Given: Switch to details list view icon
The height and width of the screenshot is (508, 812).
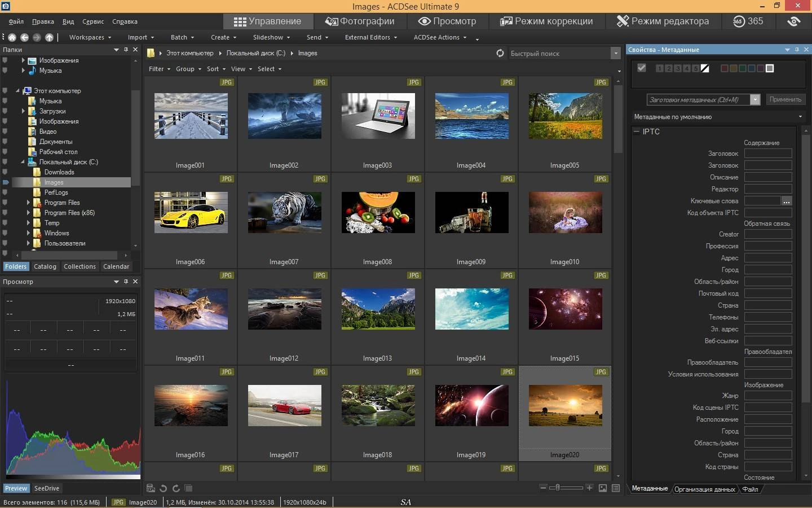Looking at the screenshot, I should [616, 488].
